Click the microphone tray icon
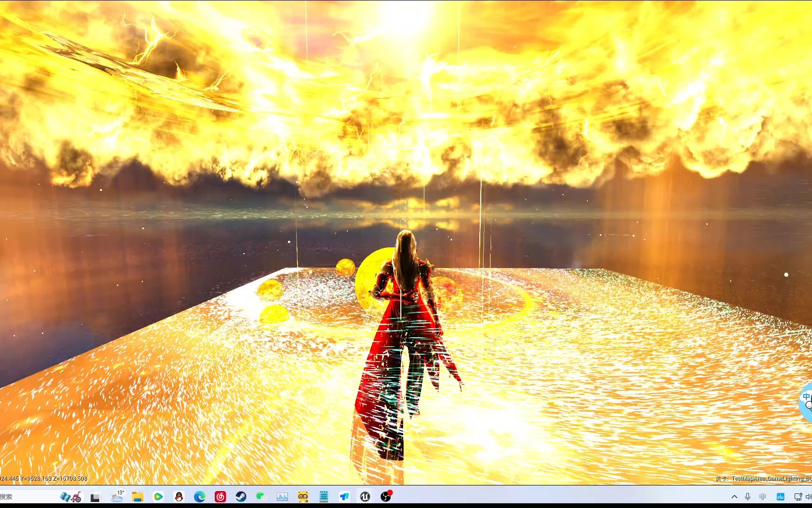 pos(748,497)
